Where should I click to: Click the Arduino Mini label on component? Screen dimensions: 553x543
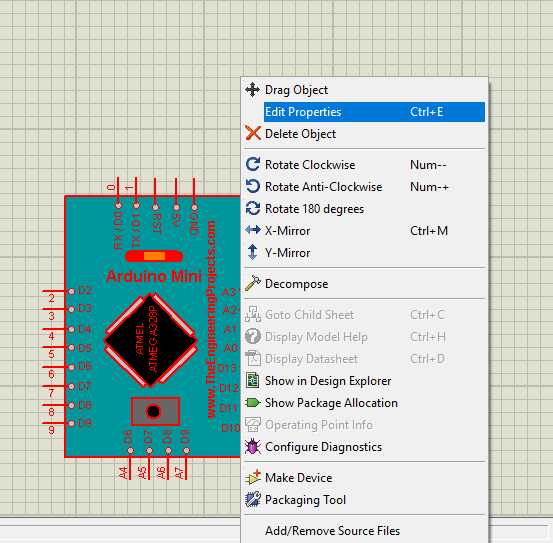coord(154,276)
